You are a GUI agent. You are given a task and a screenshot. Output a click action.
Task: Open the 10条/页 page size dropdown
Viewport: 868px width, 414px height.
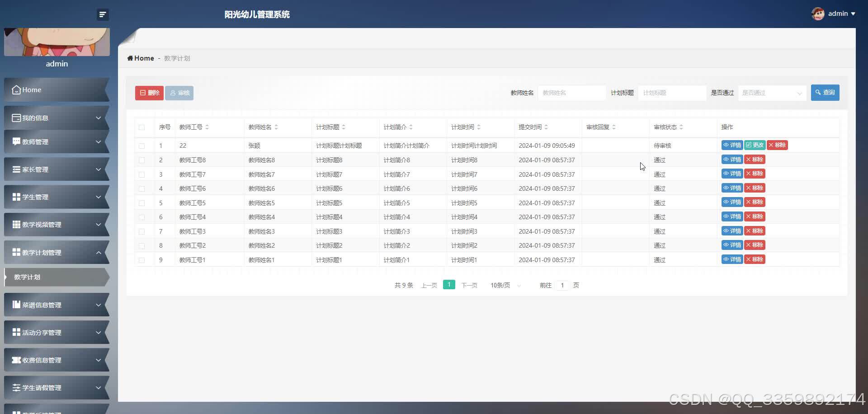pyautogui.click(x=503, y=285)
